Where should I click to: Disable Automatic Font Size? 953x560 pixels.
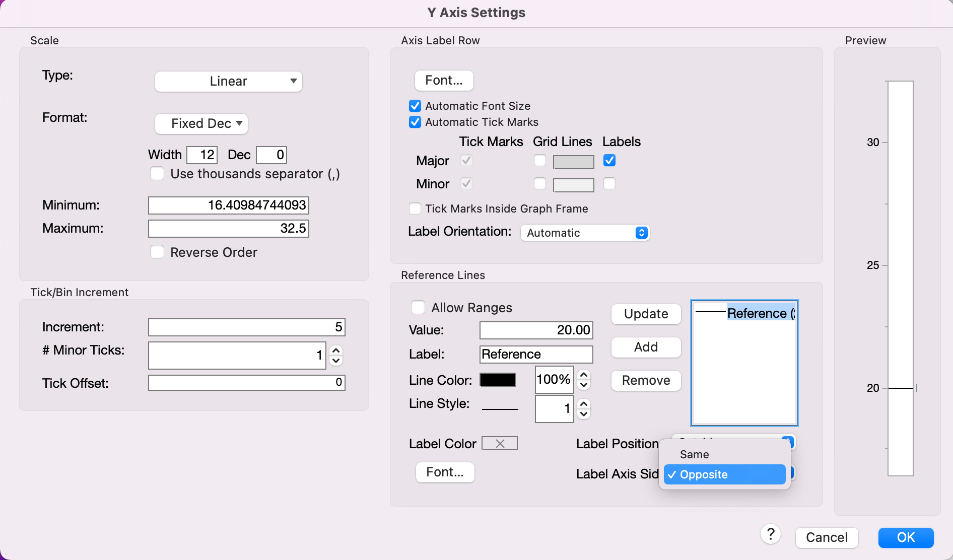(x=415, y=106)
